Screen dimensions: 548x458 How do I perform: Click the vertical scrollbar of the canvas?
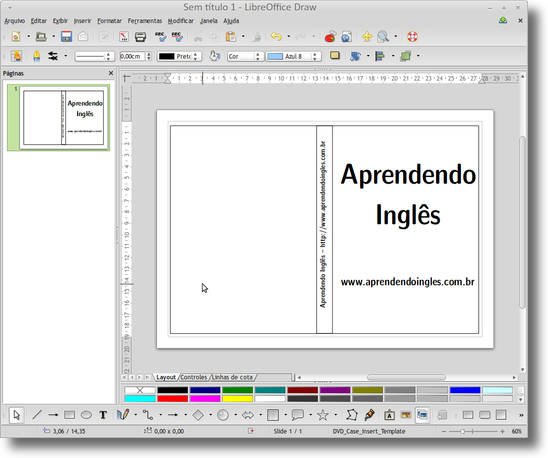coord(522,222)
